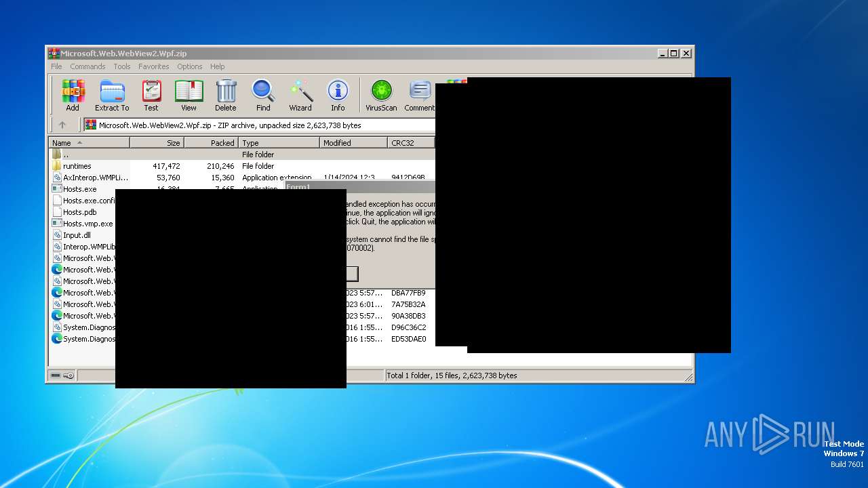Select Hosts.exe.confi file name
Viewport: 868px width, 488px height.
coord(89,201)
